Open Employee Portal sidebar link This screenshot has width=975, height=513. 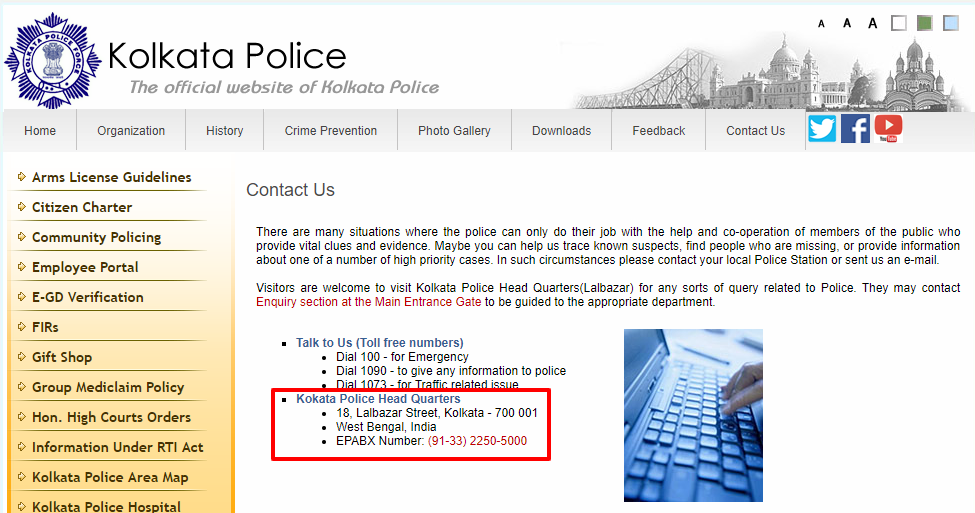(x=85, y=267)
